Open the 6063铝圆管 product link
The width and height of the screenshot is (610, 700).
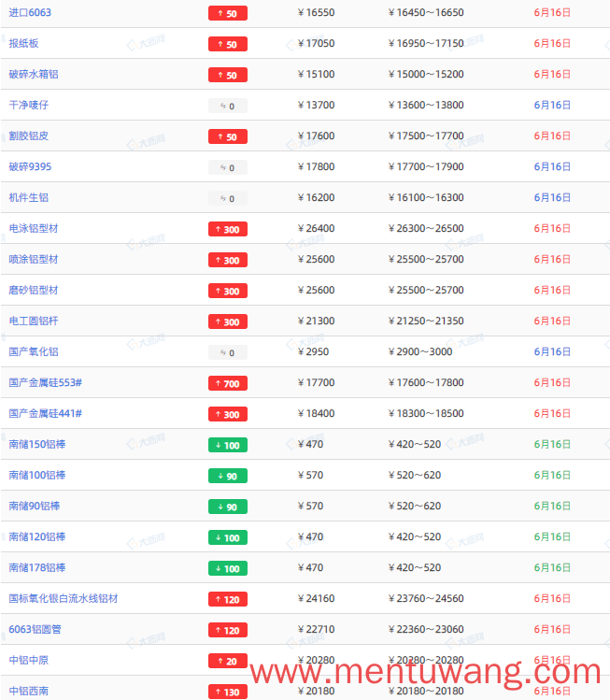point(35,629)
